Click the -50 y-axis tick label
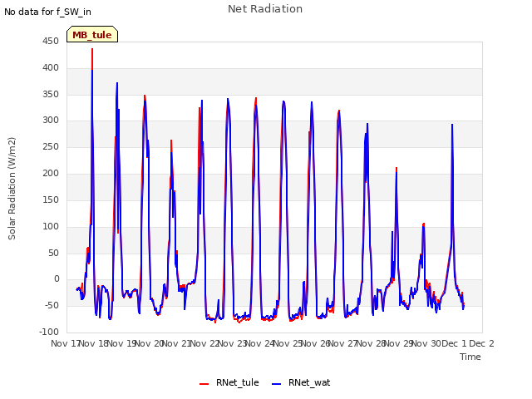 click(x=52, y=305)
